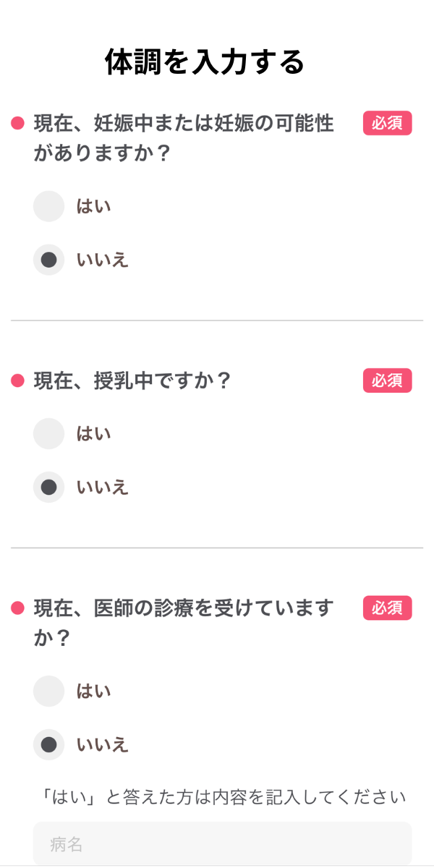Click the divider line above the 授乳中 question
This screenshot has height=868, width=434.
pos(217,320)
